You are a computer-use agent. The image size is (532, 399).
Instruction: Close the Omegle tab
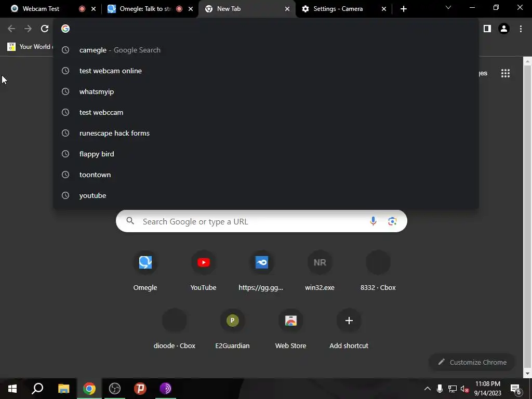(x=191, y=9)
